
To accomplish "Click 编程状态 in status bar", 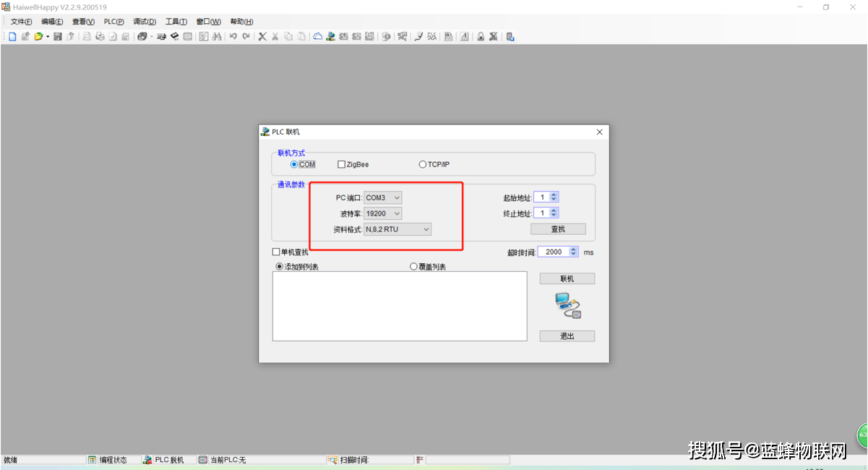I will pos(113,460).
